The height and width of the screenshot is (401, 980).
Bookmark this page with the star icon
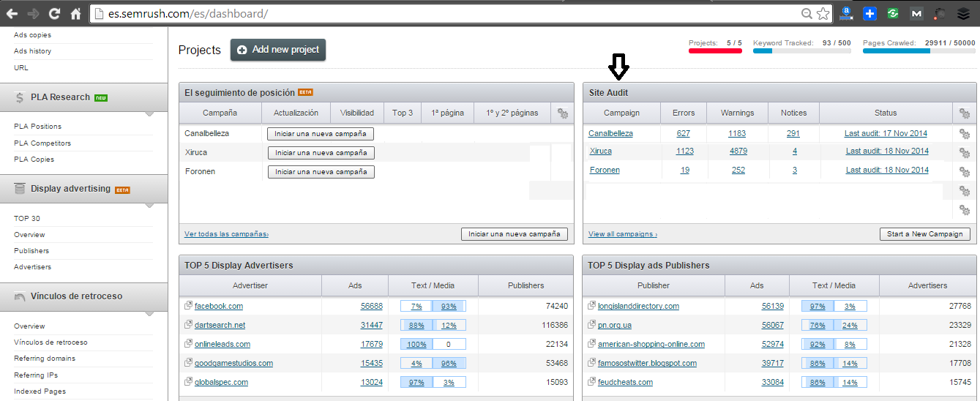click(823, 13)
